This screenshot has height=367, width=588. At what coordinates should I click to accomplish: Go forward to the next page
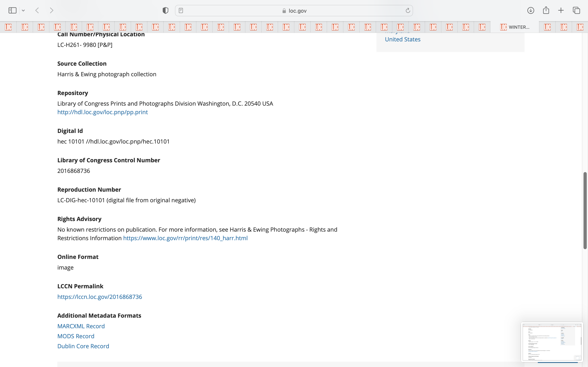[x=51, y=10]
